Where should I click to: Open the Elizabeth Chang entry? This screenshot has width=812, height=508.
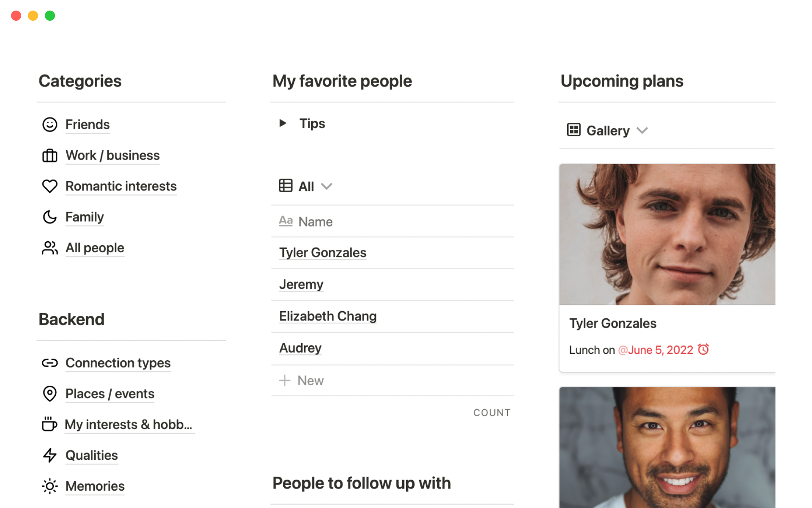click(328, 316)
